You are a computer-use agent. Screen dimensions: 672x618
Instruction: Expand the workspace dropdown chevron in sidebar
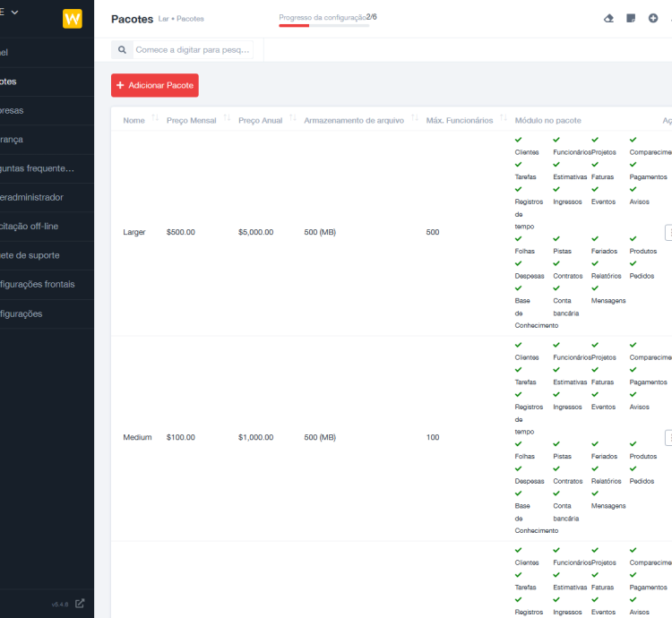[x=14, y=12]
